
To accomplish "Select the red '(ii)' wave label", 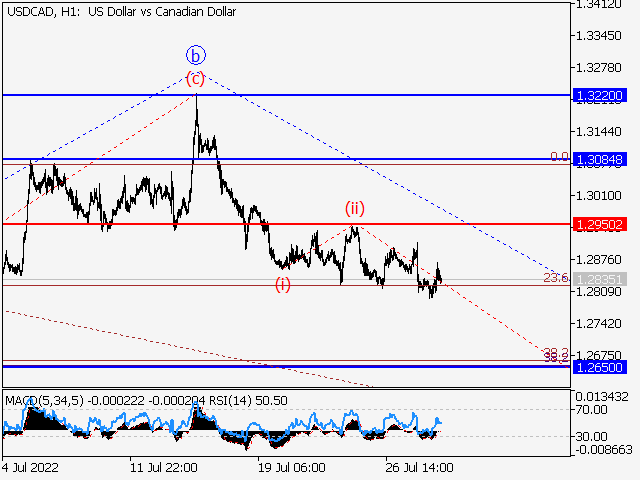I will coord(354,208).
